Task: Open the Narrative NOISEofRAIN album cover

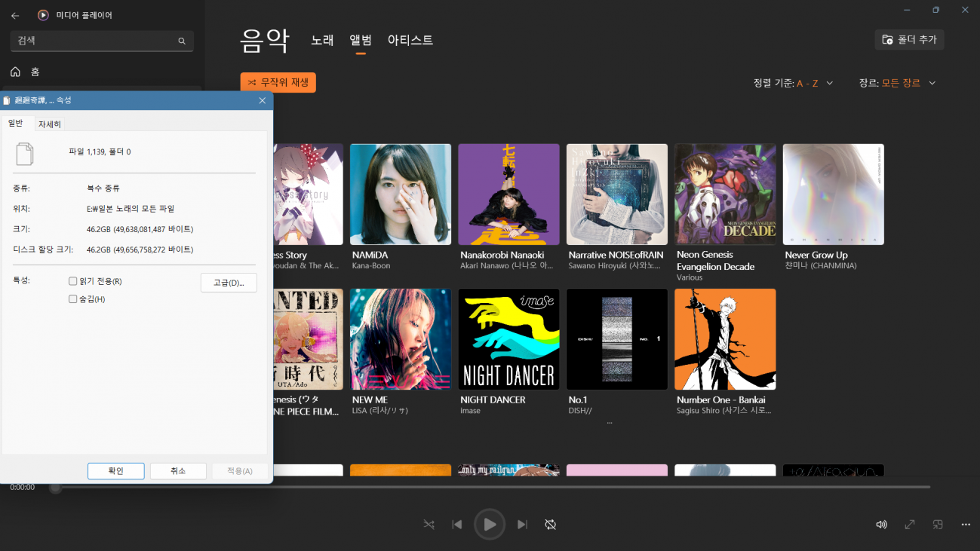Action: point(617,194)
